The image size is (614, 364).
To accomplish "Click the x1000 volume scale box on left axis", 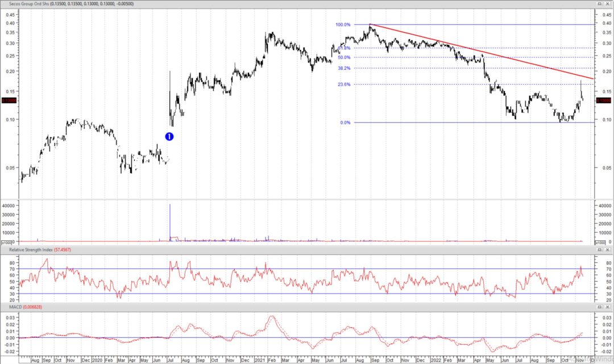I will pyautogui.click(x=6, y=243).
